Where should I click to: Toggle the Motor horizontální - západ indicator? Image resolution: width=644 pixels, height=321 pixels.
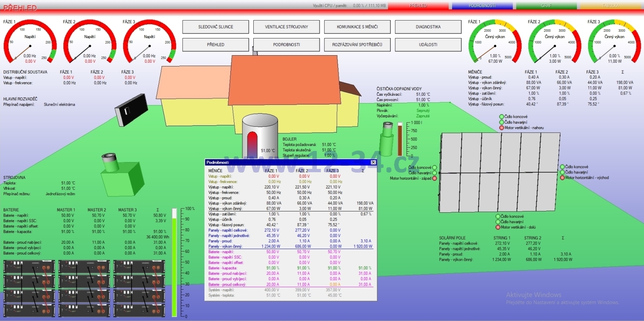[x=434, y=178]
